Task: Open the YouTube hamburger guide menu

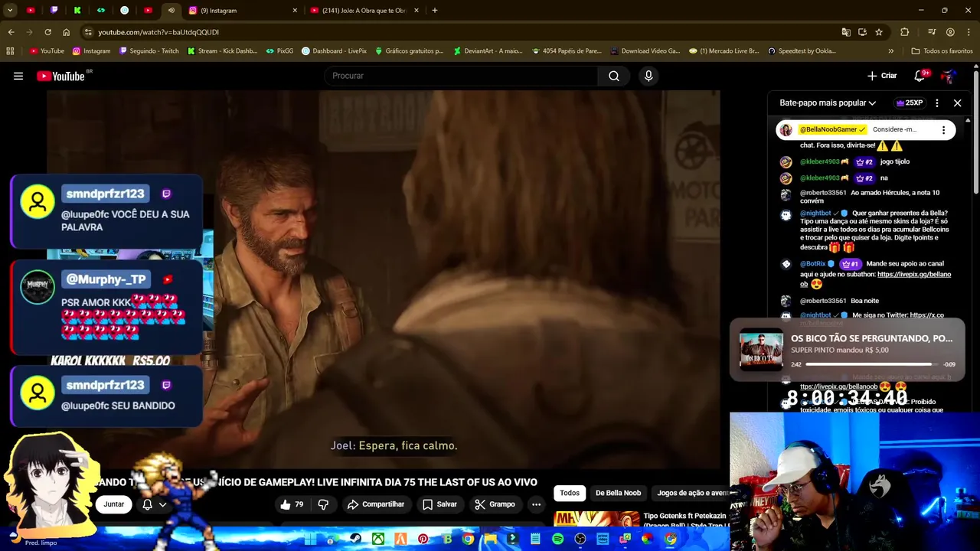Action: point(18,76)
